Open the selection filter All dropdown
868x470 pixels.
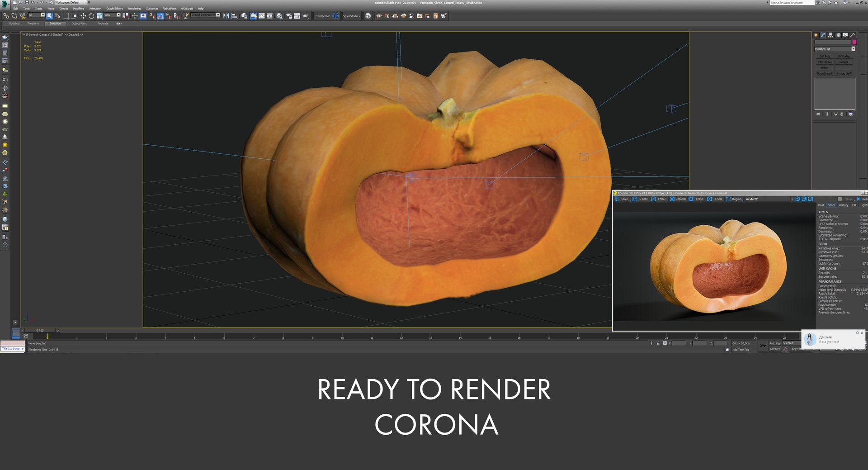(x=36, y=15)
